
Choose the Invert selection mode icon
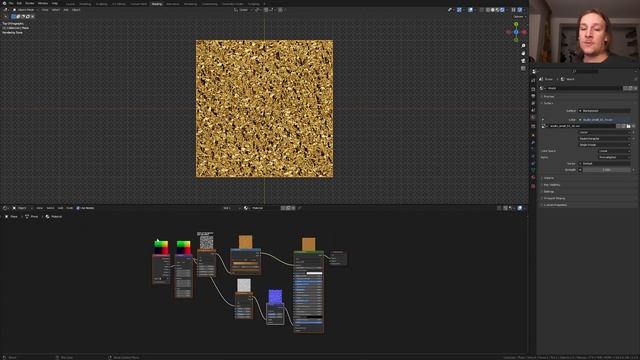click(x=28, y=17)
